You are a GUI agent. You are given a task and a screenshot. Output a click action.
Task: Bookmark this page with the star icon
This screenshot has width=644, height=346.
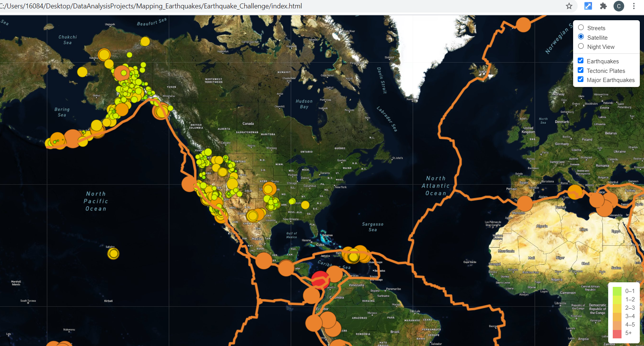pos(569,6)
